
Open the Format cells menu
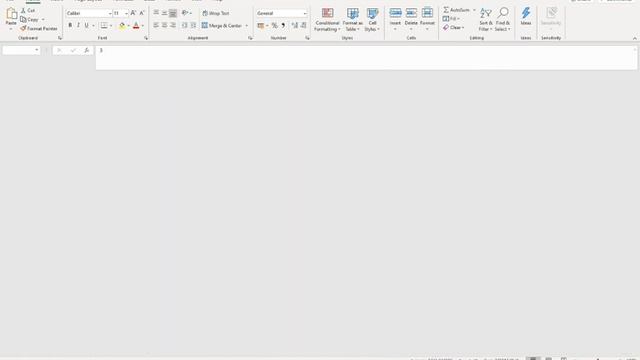pyautogui.click(x=427, y=19)
